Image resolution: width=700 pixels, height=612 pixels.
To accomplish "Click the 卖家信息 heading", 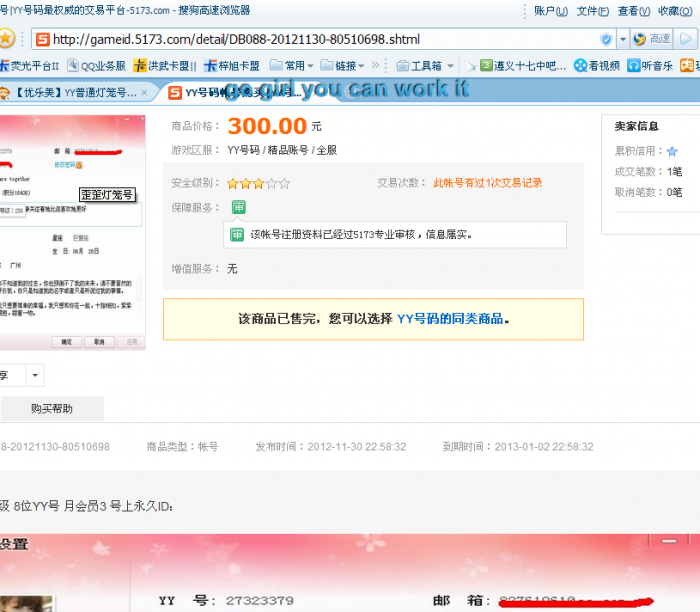I will (637, 126).
